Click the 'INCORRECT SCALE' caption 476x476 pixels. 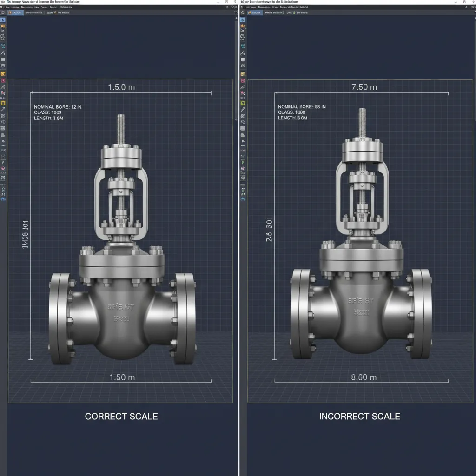click(x=359, y=416)
